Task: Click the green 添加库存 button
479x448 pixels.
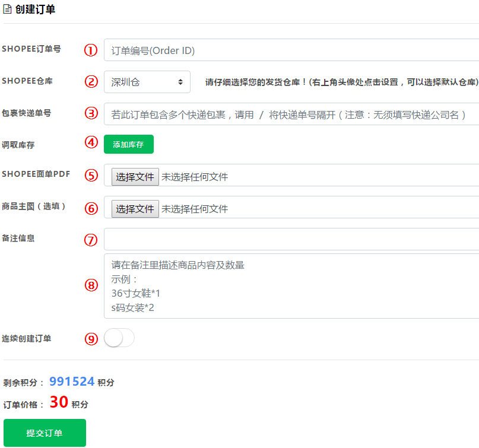Action: [129, 144]
